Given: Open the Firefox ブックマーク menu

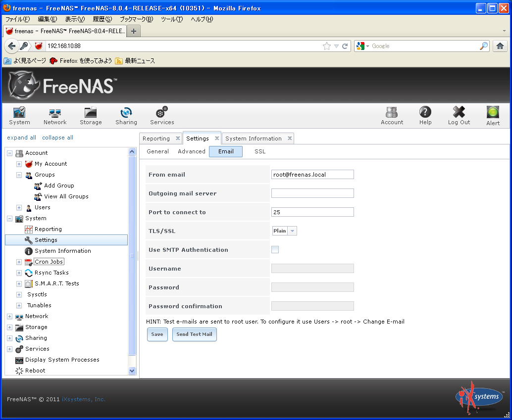Looking at the screenshot, I should click(x=136, y=19).
